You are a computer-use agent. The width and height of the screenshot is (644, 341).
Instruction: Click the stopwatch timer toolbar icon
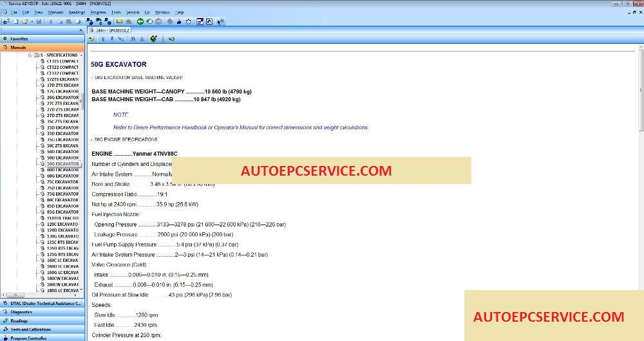188,22
